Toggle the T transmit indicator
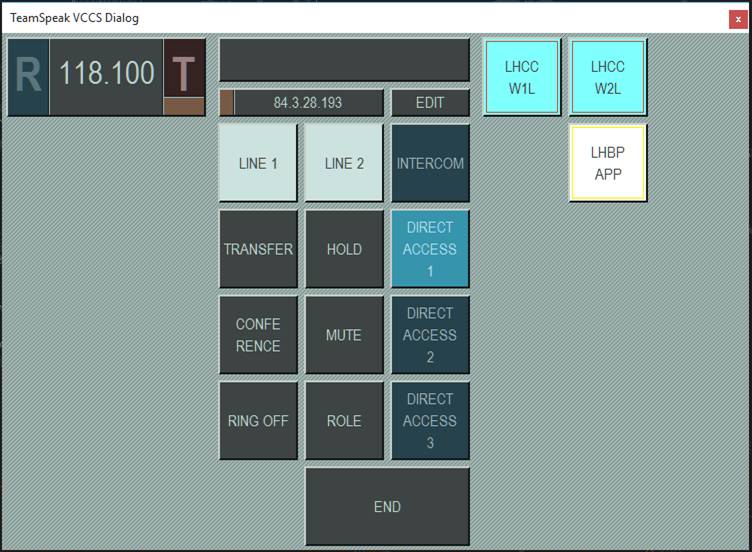This screenshot has height=552, width=752. [183, 70]
